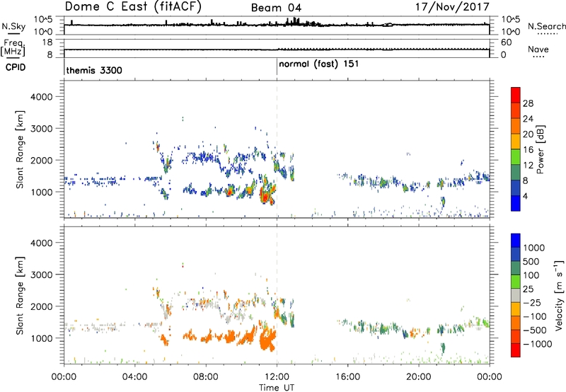This screenshot has width=566, height=392.
Task: Click the 'N.Search' legend label
Action: (546, 26)
